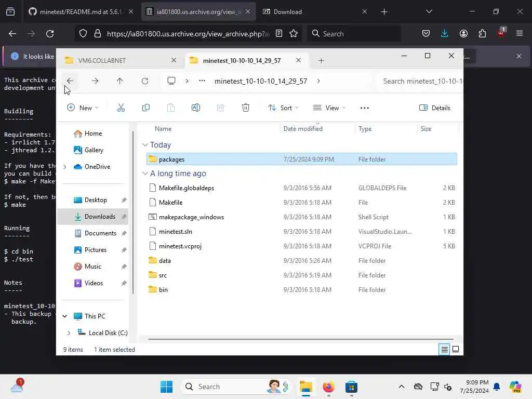Go up one folder level in Explorer
The height and width of the screenshot is (399, 532).
pos(120,81)
